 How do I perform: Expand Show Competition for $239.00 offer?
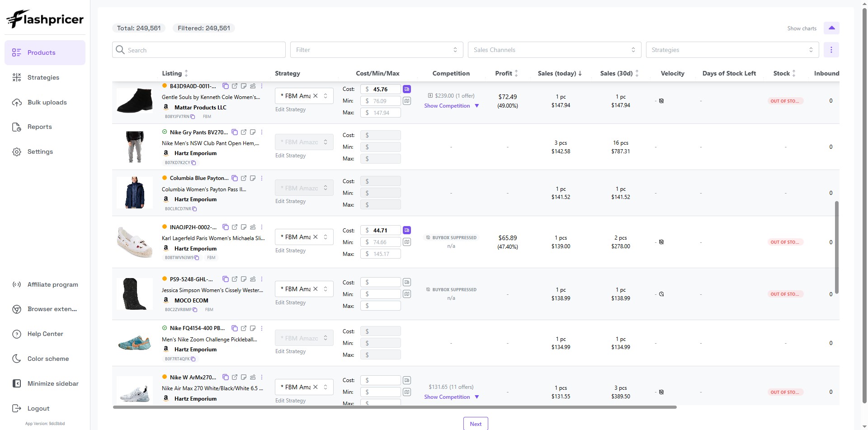click(x=451, y=106)
